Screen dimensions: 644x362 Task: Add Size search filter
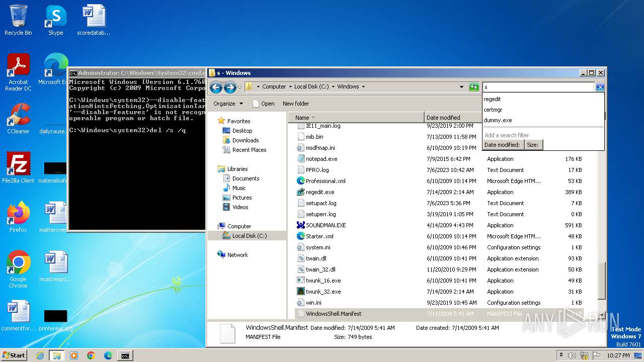click(533, 145)
